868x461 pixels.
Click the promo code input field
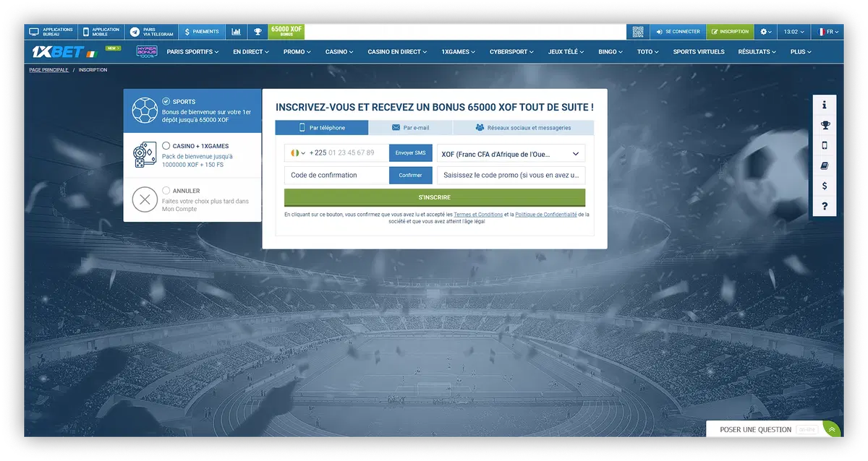click(x=511, y=176)
